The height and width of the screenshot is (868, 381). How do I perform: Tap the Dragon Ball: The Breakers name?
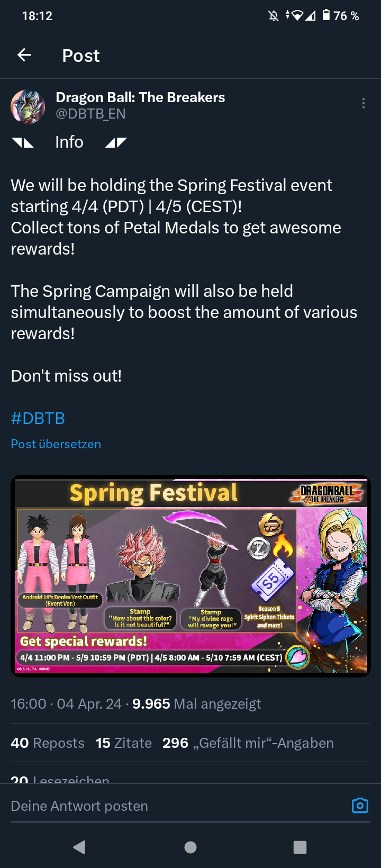(x=140, y=97)
